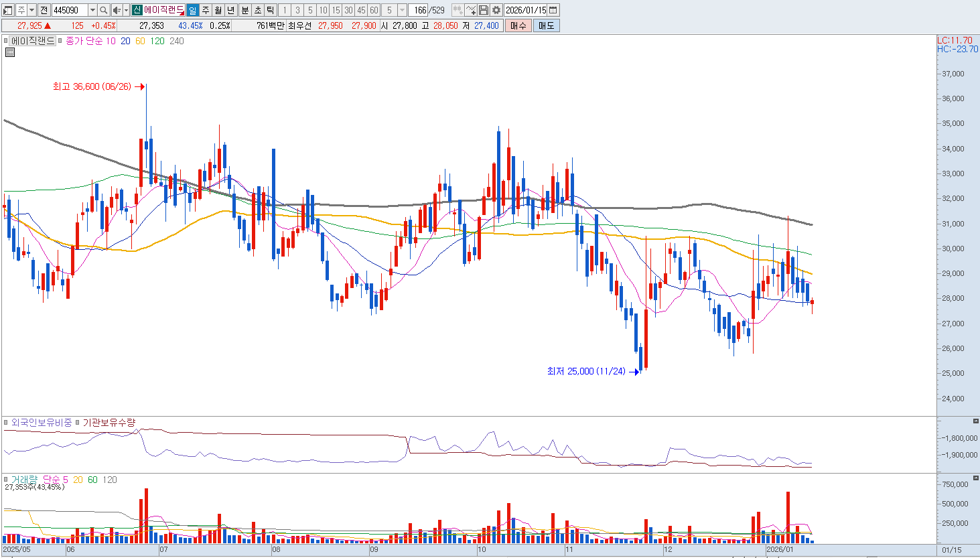Viewport: 980px width, 558px height.
Task: Click the chart drawing tool icon beside save
Action: [470, 10]
